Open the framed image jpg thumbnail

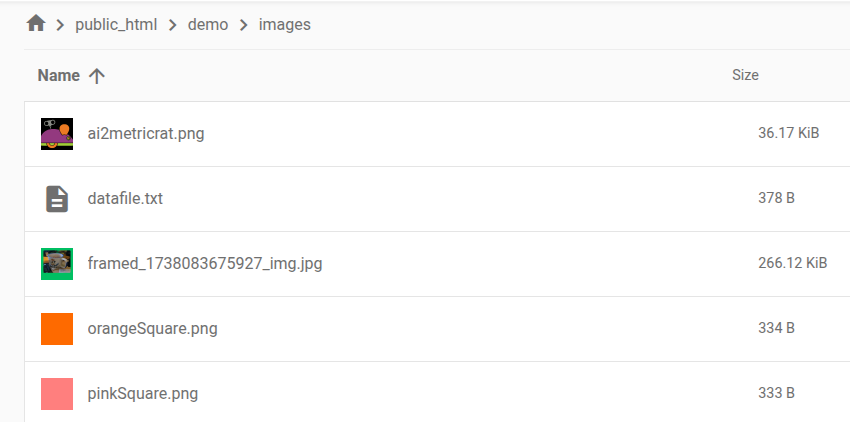[x=57, y=264]
